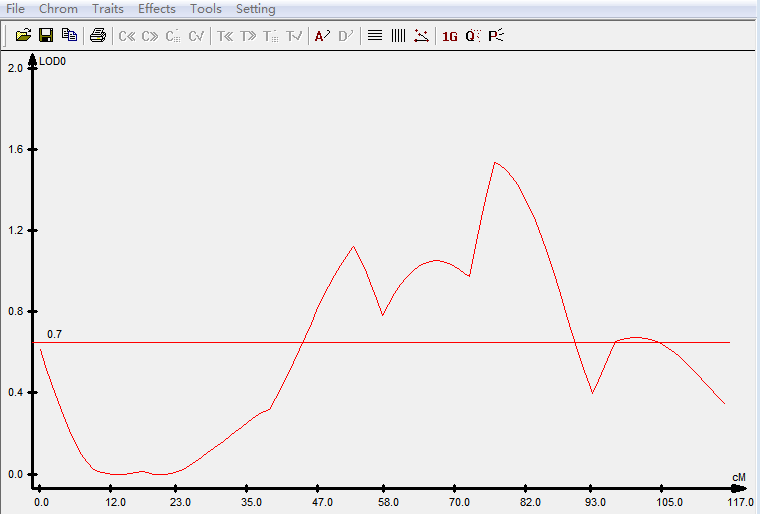
Task: Toggle horizontal lines icon
Action: pyautogui.click(x=375, y=35)
